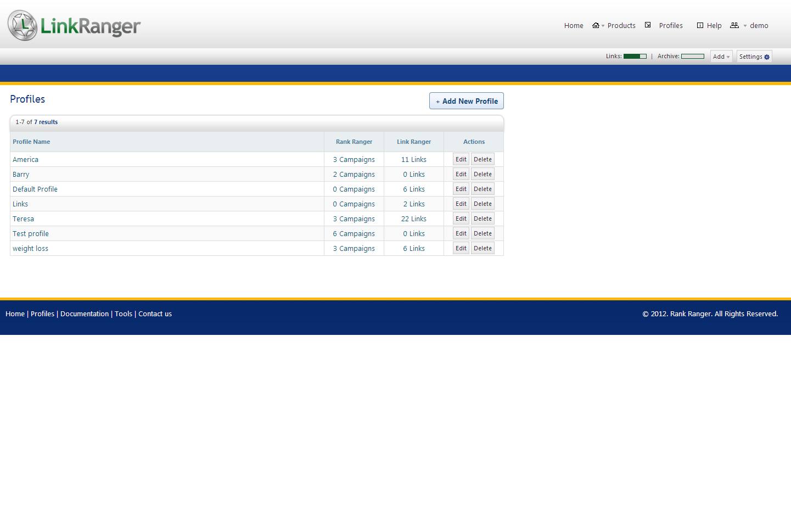Click the users icon beside demo
Screen dimensions: 791x532
pos(734,25)
